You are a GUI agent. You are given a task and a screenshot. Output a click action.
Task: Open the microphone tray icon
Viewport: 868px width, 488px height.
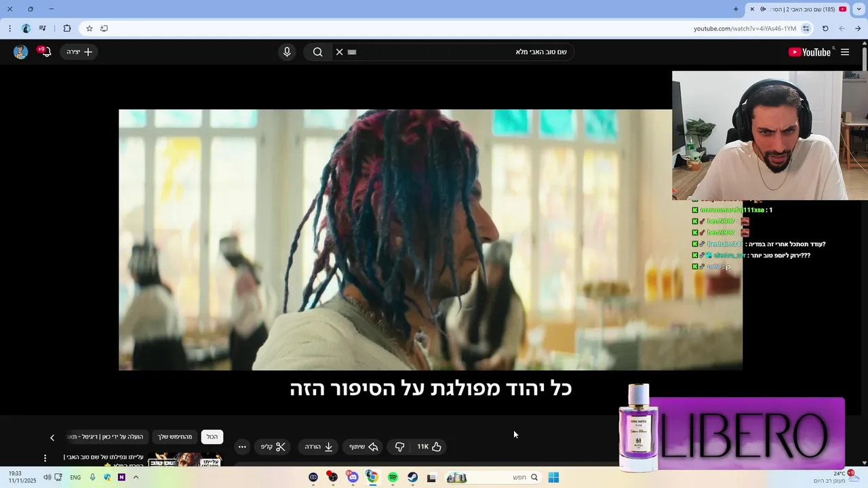[x=93, y=478]
